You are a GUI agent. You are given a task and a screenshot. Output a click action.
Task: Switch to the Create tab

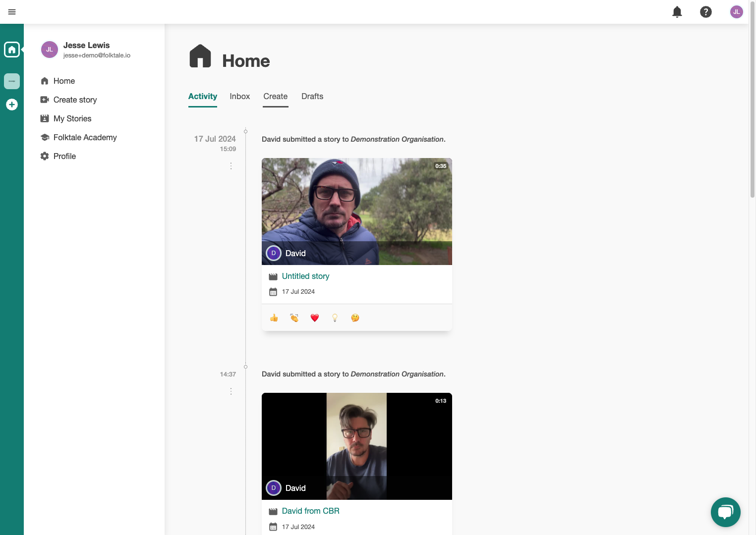[x=276, y=97]
